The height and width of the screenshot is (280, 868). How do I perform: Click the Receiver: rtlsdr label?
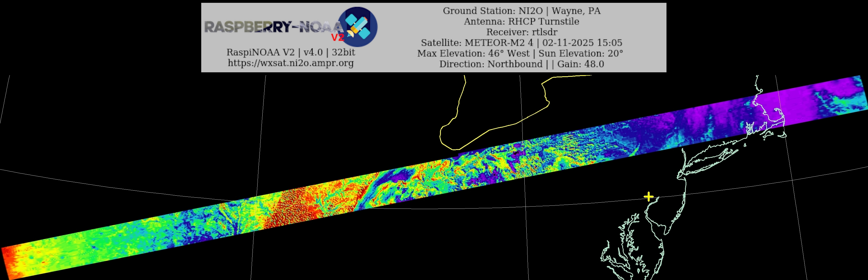521,32
